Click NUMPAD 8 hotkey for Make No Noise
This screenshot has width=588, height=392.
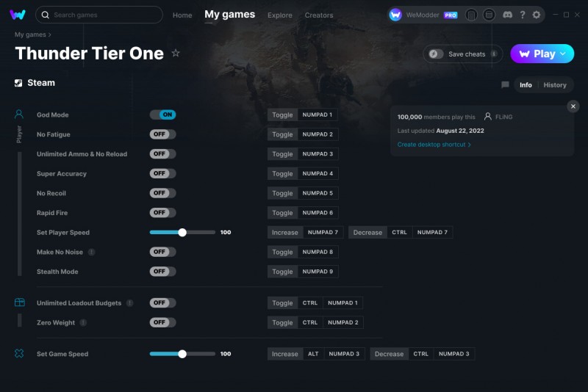click(x=318, y=252)
